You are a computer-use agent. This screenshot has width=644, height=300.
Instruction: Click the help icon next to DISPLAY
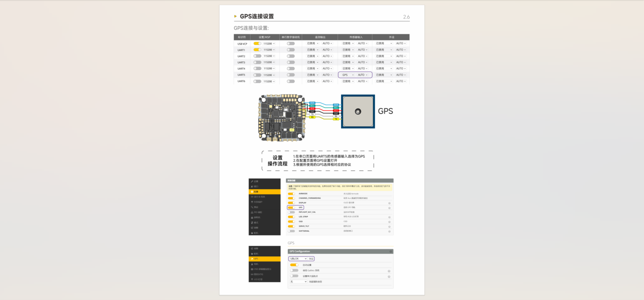coord(389,203)
